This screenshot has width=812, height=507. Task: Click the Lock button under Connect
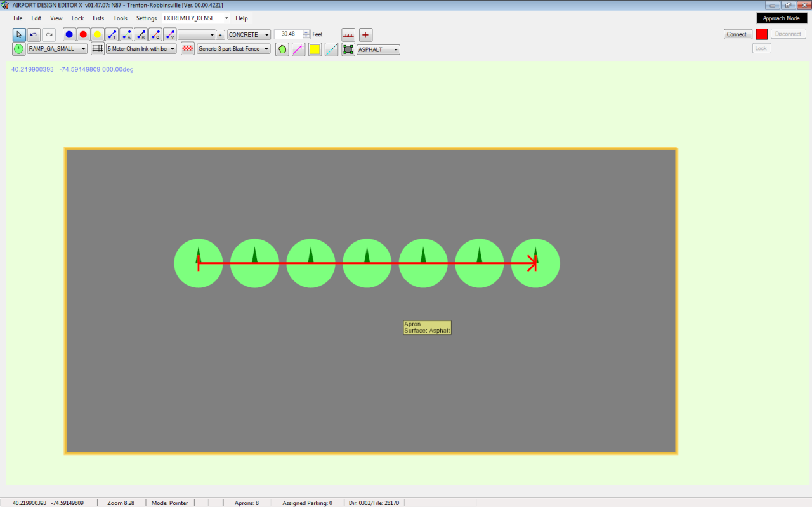[x=761, y=48]
